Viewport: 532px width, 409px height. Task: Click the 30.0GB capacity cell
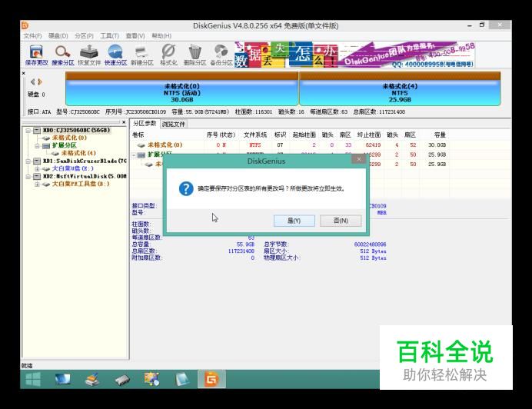437,145
